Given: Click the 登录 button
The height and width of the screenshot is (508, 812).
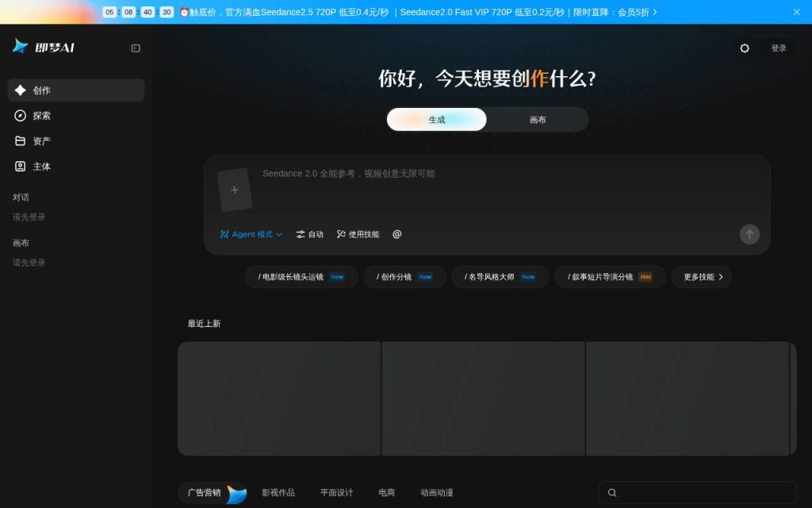Looking at the screenshot, I should 779,48.
